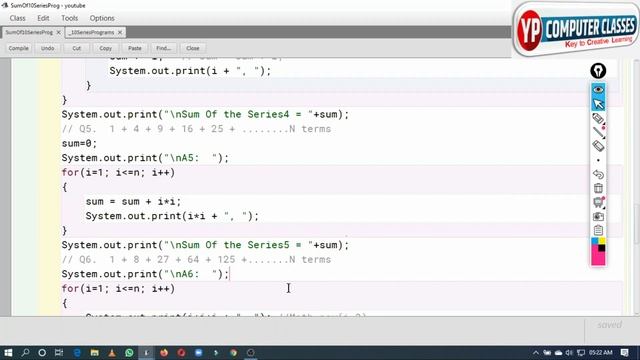Change brush size via the dot icon
This screenshot has width=640, height=360.
click(598, 160)
